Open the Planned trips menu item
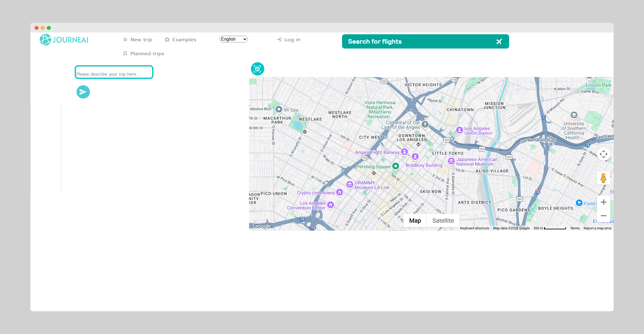Viewport: 644px width, 334px height. [x=144, y=54]
